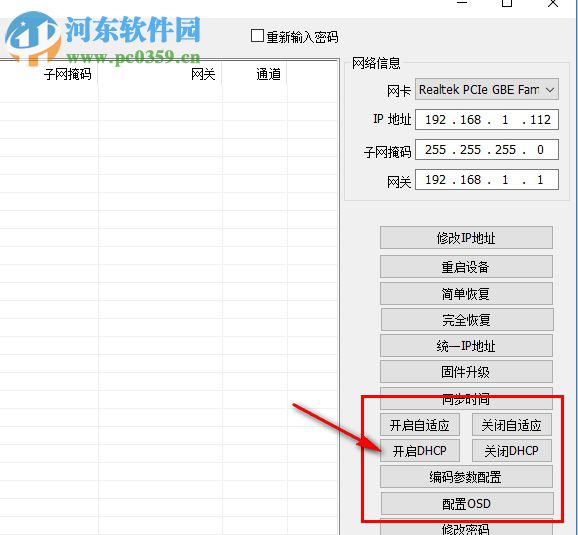
Task: Sort by 通道 column header
Action: pyautogui.click(x=254, y=74)
